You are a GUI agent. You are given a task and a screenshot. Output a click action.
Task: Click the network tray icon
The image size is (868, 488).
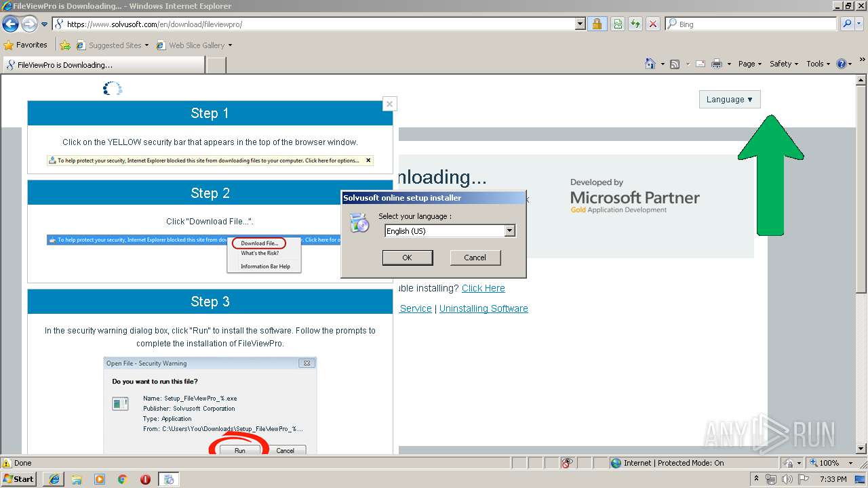pos(771,479)
